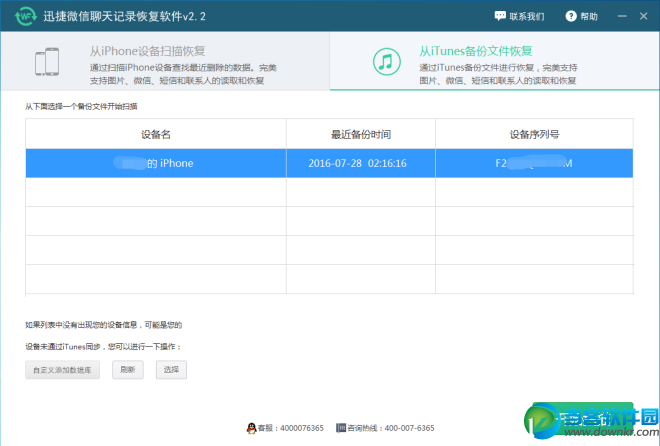Click the iPhone devices icon

pos(47,61)
